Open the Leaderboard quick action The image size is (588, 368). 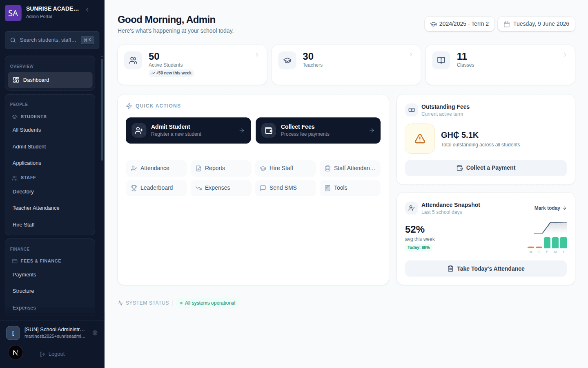[x=156, y=188]
